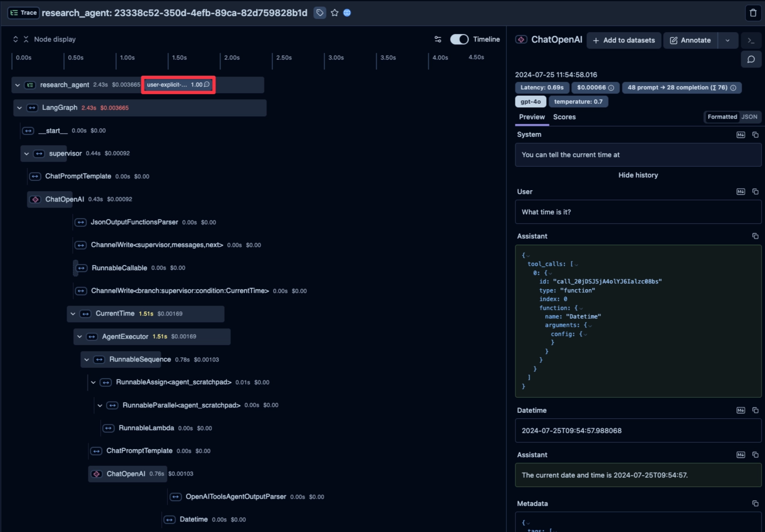
Task: Toggle markdown rendering for User message
Action: tap(741, 192)
